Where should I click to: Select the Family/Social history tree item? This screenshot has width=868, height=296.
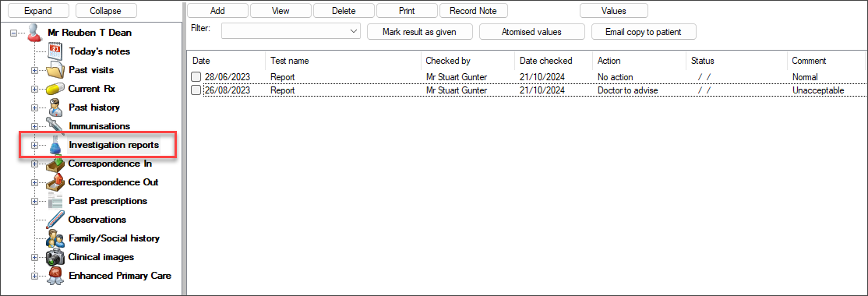(114, 239)
